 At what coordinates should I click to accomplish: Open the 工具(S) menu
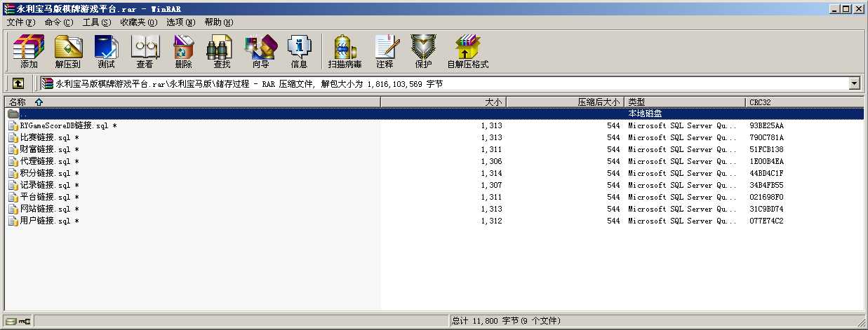pos(97,22)
